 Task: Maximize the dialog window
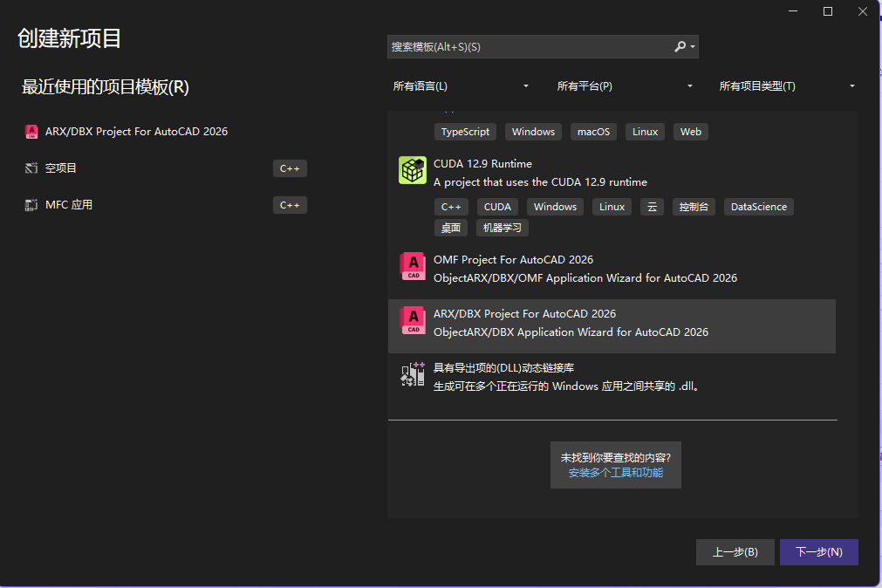click(x=828, y=11)
